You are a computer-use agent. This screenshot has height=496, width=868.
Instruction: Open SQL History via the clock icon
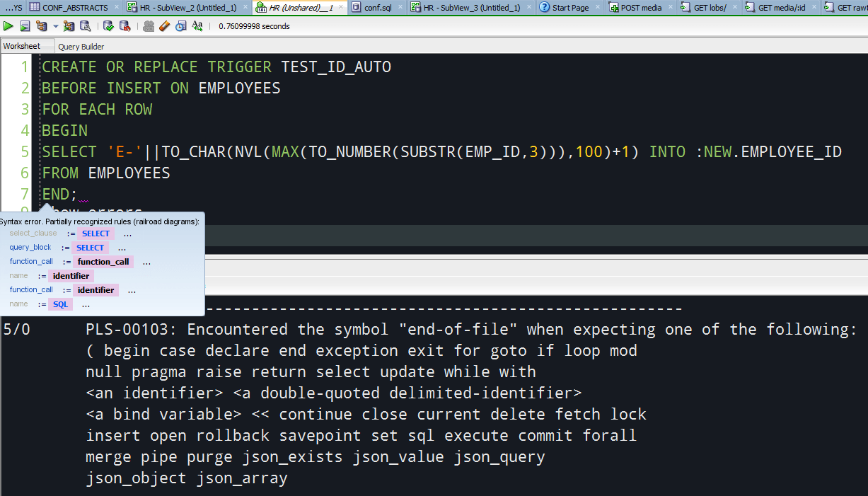180,25
